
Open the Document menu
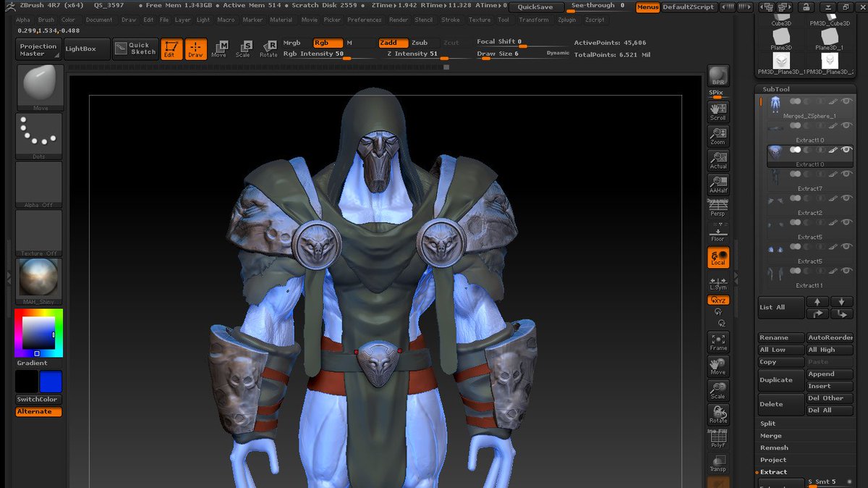(99, 20)
